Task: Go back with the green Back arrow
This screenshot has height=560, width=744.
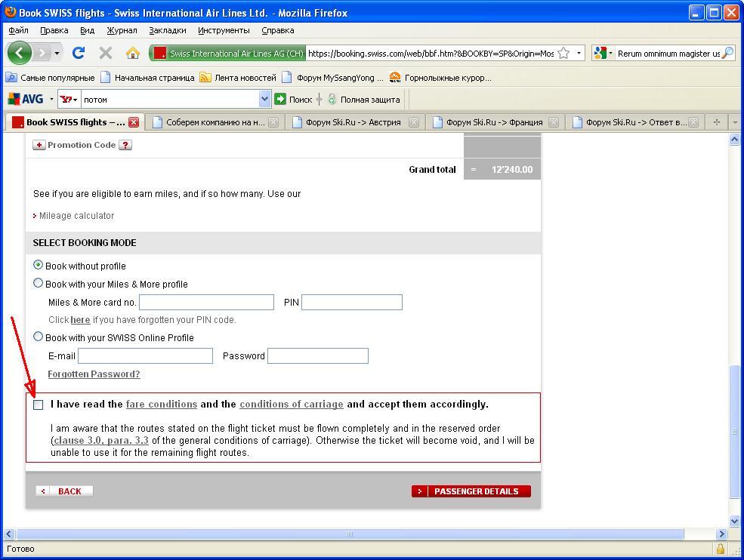Action: point(20,53)
